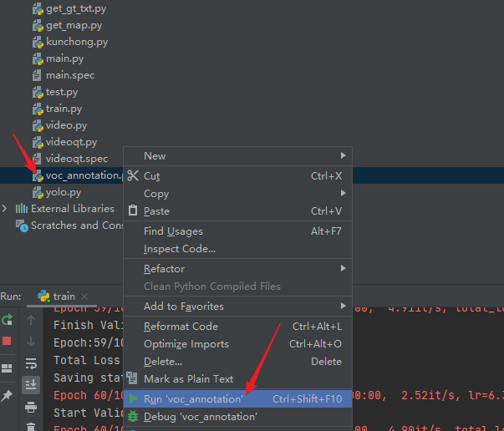Select the yolo.py file
Screen dimensions: 504x431
coord(64,192)
